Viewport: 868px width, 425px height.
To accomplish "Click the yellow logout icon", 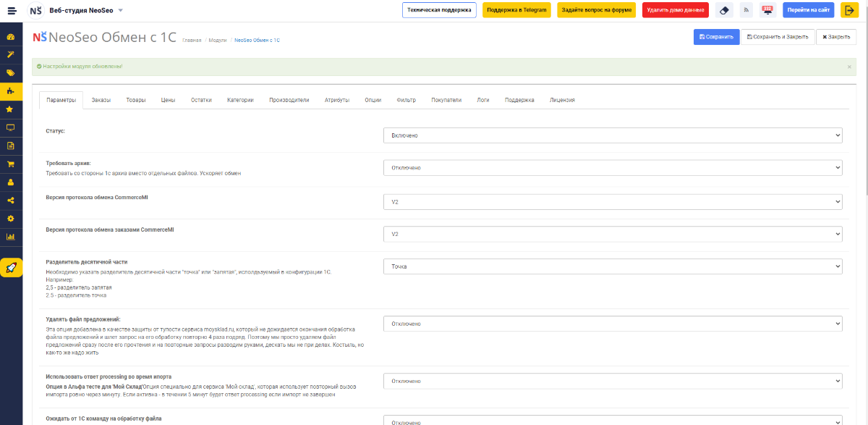I will [x=848, y=10].
